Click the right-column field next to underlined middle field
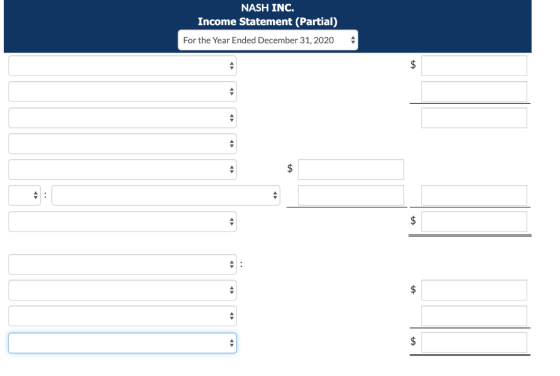 point(474,195)
